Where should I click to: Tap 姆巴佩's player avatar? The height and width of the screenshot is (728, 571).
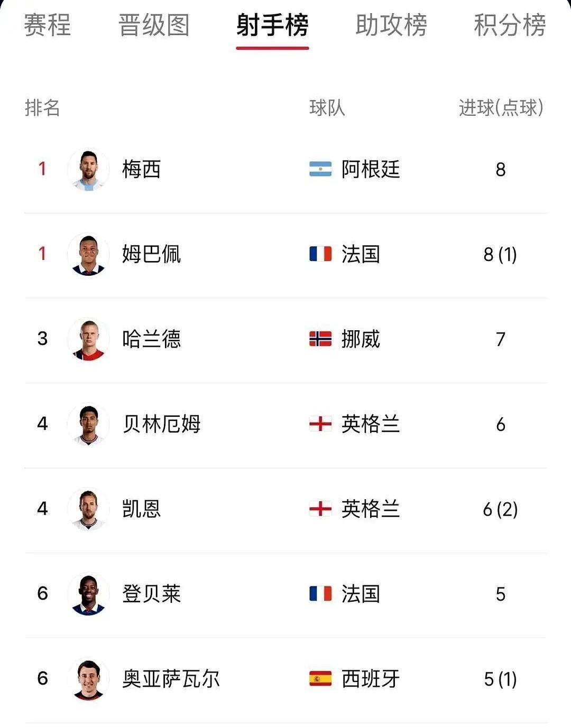pos(88,254)
